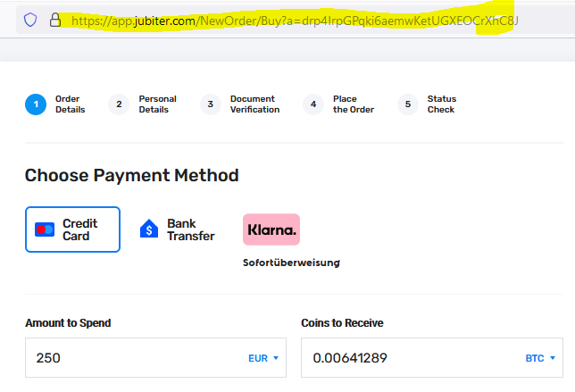The image size is (575, 392).
Task: Choose the Klarna payment option
Action: click(x=271, y=229)
